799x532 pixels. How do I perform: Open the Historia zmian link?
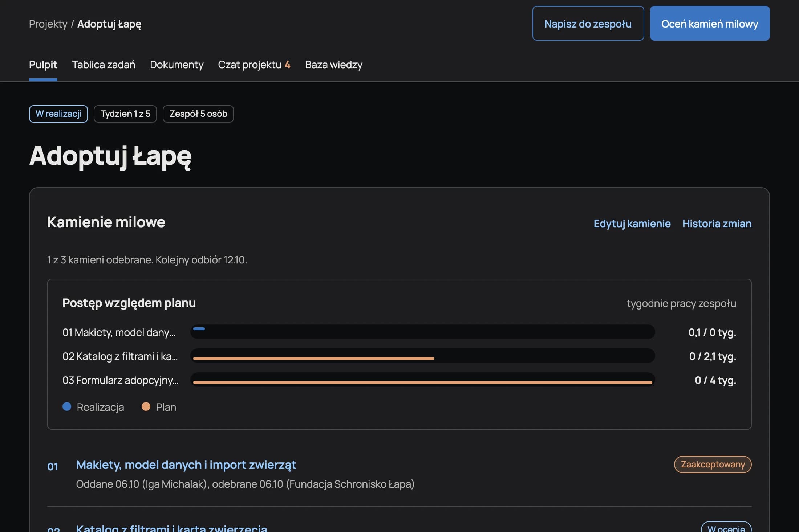coord(717,224)
